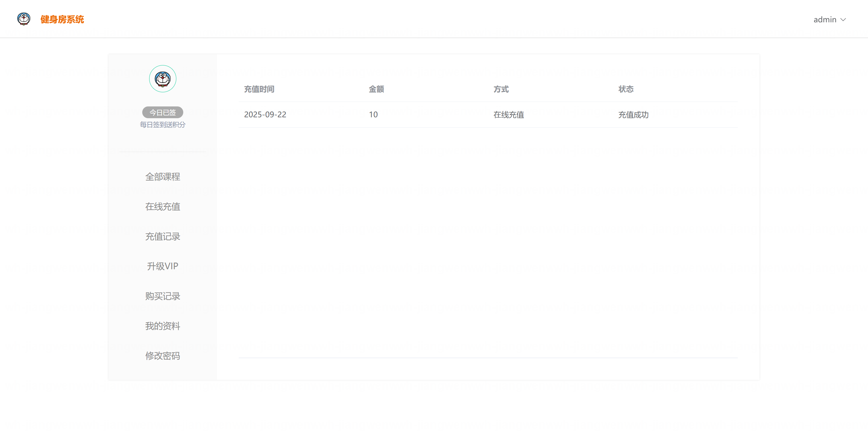This screenshot has height=442, width=868.
Task: Select 充值记录 menu item
Action: 163,236
